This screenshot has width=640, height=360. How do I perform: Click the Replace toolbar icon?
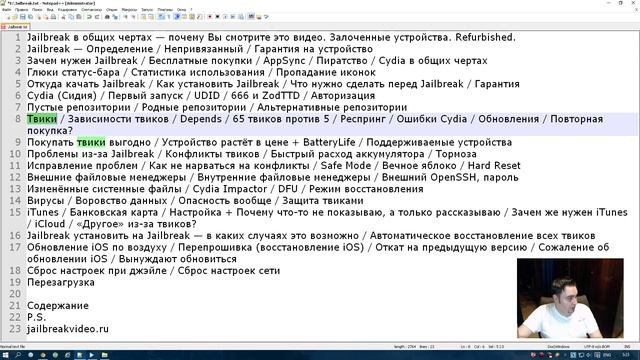115,17
